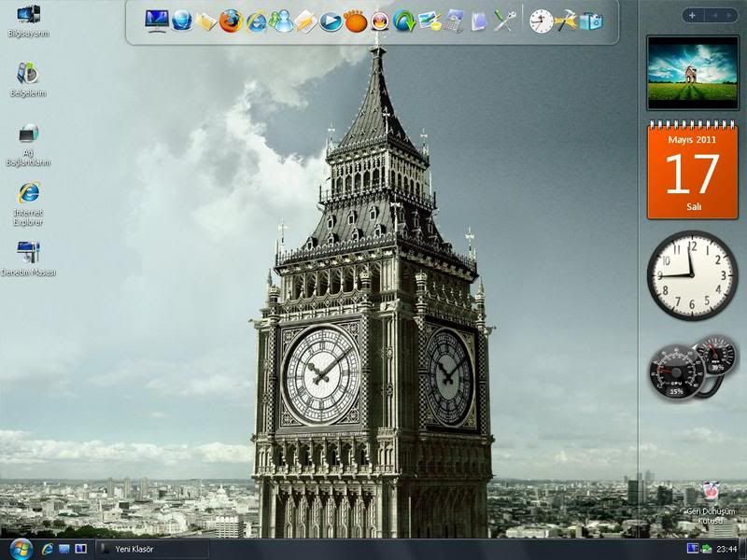Image resolution: width=747 pixels, height=560 pixels.
Task: Click the slideshow picture gadget thumbnail
Action: [692, 71]
